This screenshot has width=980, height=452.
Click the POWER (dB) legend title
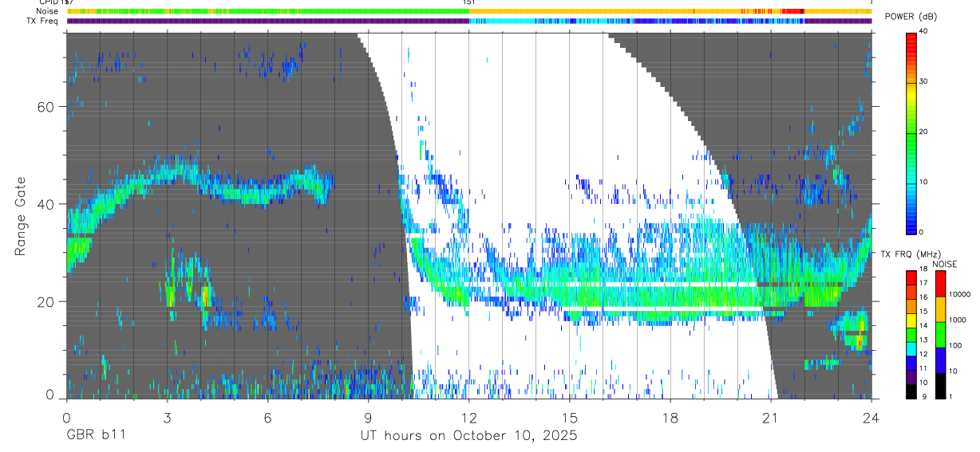[911, 17]
